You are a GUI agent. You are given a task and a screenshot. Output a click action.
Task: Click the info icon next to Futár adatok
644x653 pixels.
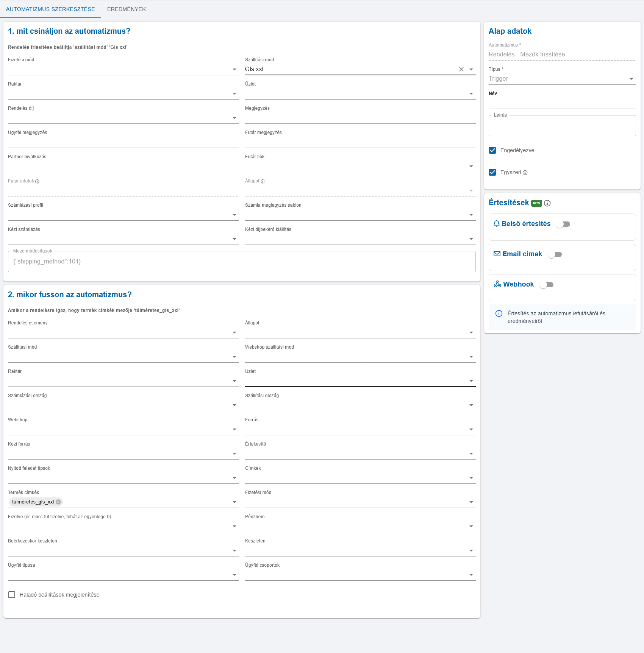click(37, 181)
